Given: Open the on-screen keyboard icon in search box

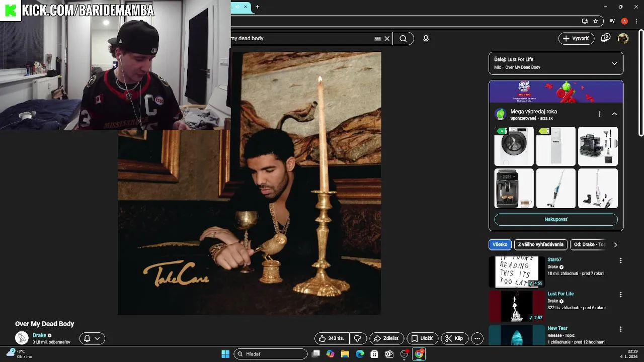Looking at the screenshot, I should point(378,38).
